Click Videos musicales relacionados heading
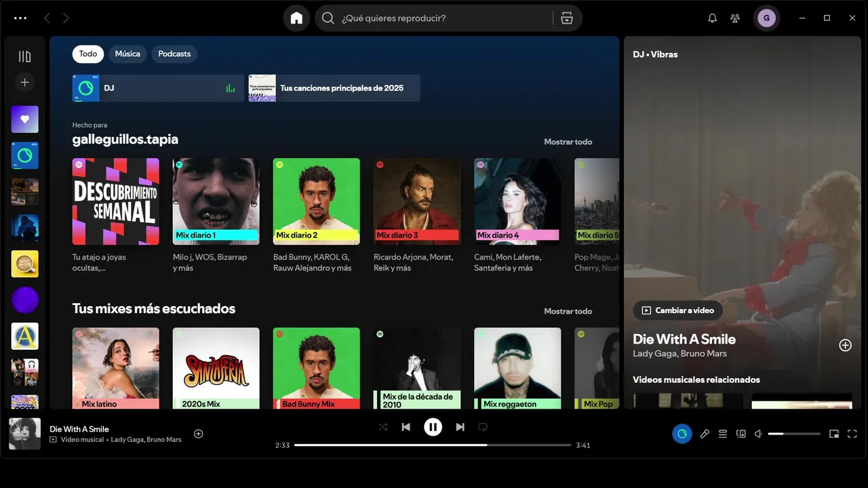 pyautogui.click(x=696, y=380)
